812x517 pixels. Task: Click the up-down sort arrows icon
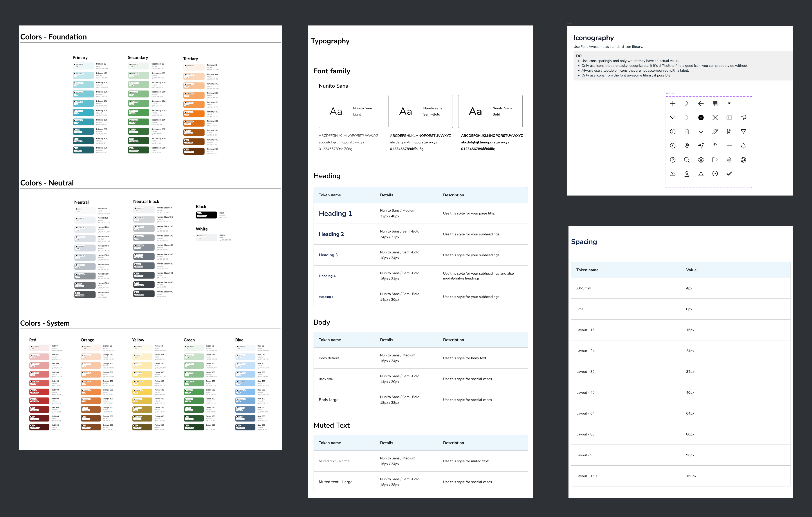click(x=729, y=160)
